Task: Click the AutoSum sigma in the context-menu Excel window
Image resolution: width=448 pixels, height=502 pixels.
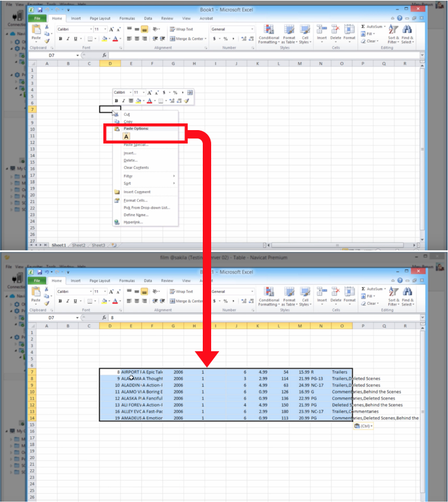Action: (x=363, y=27)
